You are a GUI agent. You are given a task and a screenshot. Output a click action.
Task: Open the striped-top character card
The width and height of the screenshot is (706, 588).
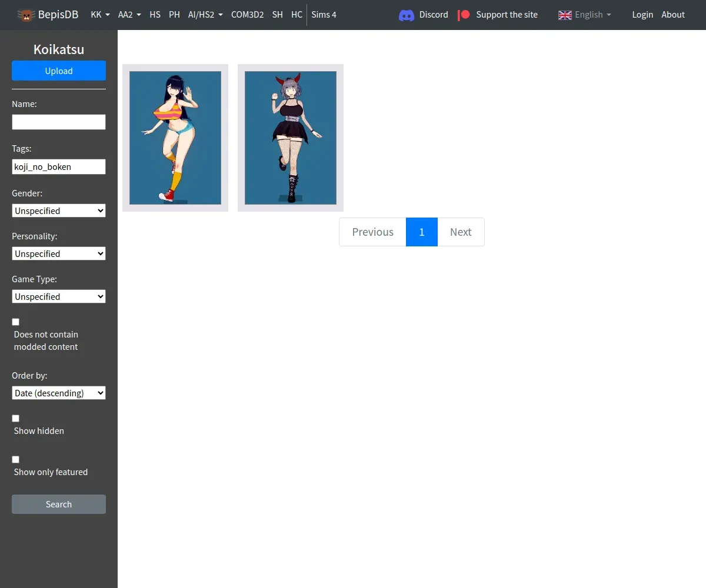point(175,138)
